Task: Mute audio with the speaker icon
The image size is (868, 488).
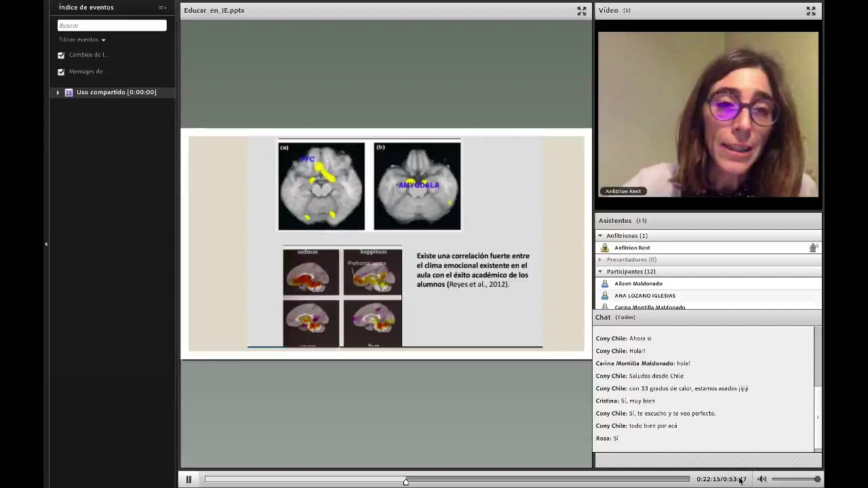Action: pyautogui.click(x=762, y=479)
